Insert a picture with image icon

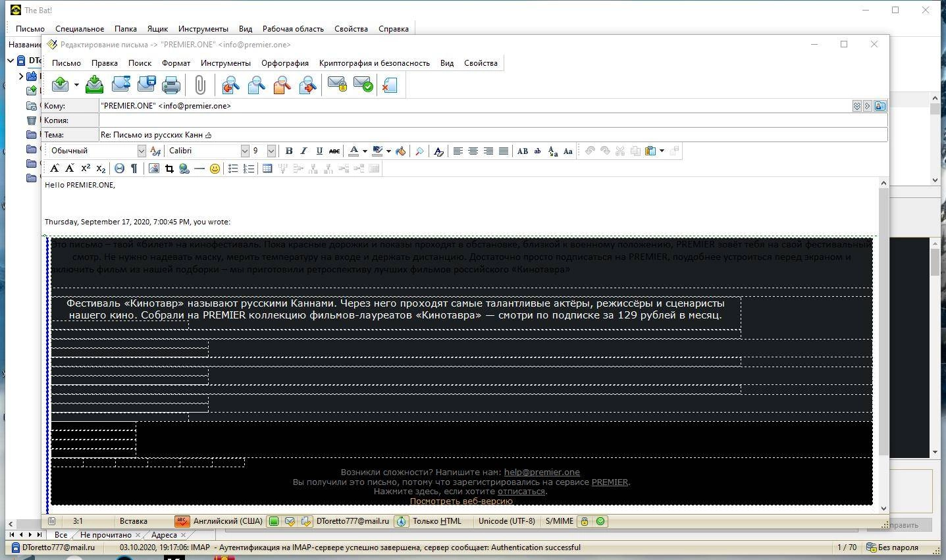pos(153,168)
